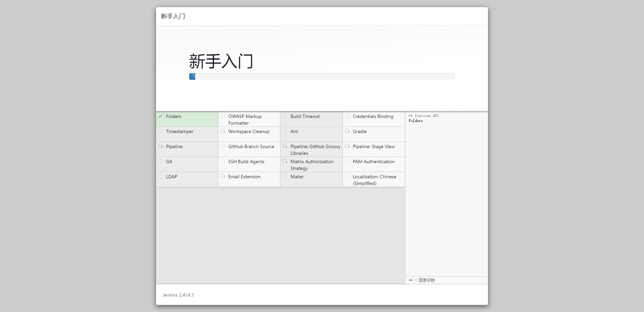Click the spinner icon next to Workspace Cleanup
Image resolution: width=644 pixels, height=312 pixels.
point(223,131)
